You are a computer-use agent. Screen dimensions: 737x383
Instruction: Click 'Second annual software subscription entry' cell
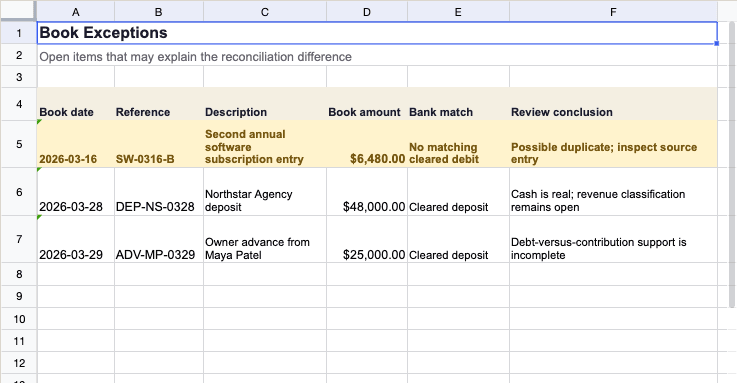265,144
